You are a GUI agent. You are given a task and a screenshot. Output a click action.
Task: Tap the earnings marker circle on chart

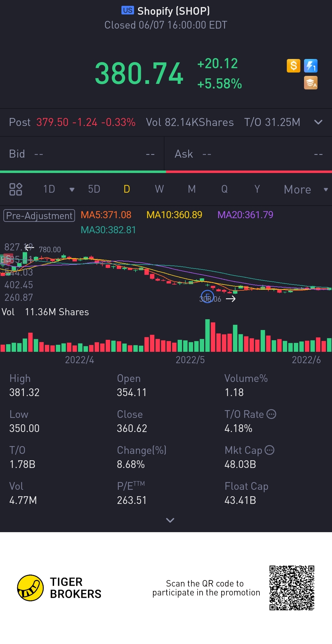[207, 296]
